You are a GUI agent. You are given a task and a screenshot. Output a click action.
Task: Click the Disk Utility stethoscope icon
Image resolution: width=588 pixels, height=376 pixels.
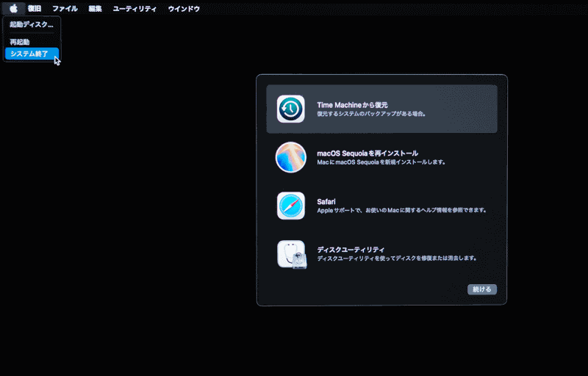click(x=292, y=254)
